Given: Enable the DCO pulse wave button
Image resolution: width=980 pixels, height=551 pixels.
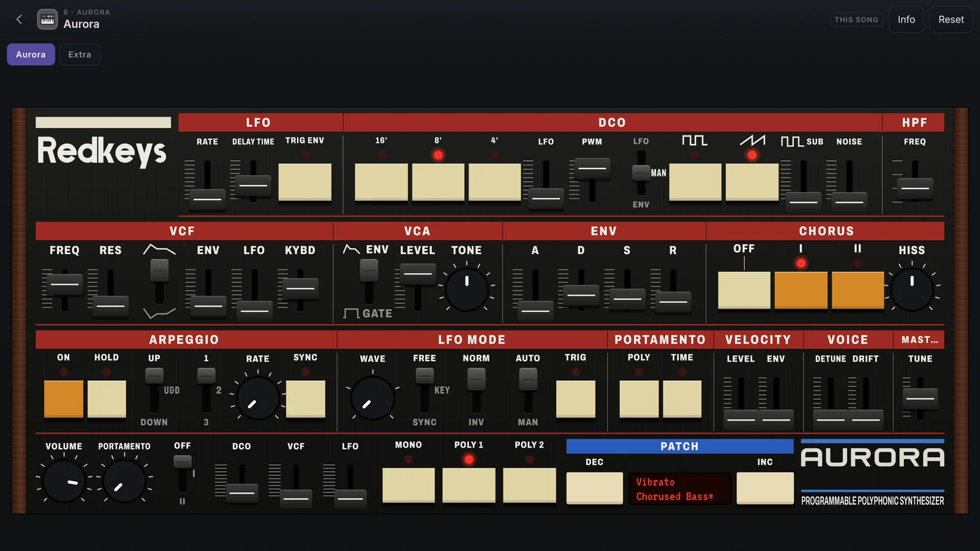Looking at the screenshot, I should (695, 182).
